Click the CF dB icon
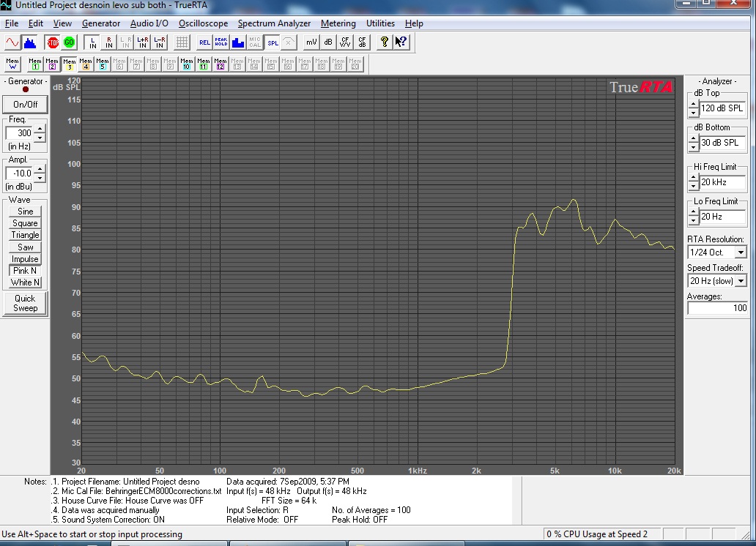Viewport: 756px width, 546px height. [362, 42]
